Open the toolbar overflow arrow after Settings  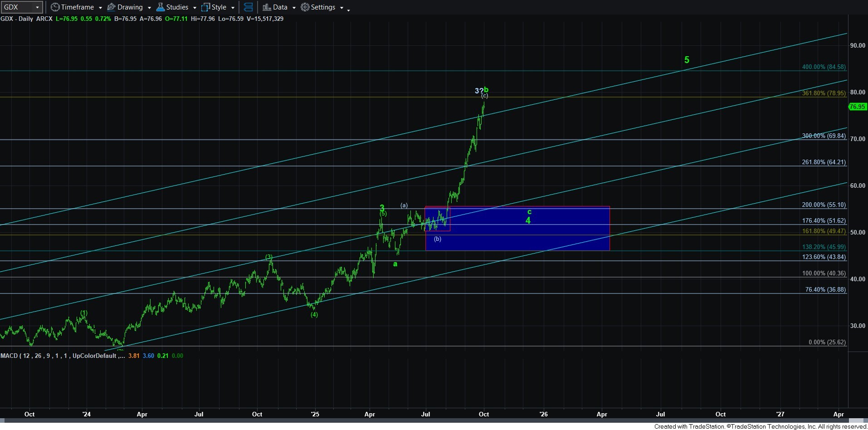pyautogui.click(x=348, y=10)
